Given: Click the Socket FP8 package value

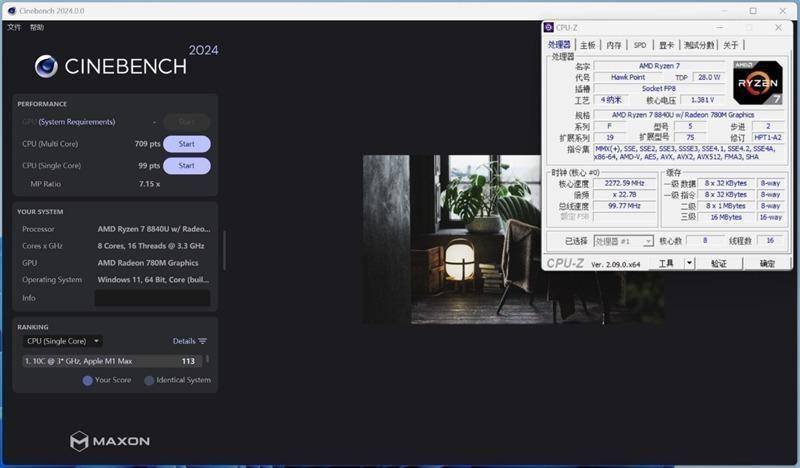Looking at the screenshot, I should pyautogui.click(x=659, y=88).
